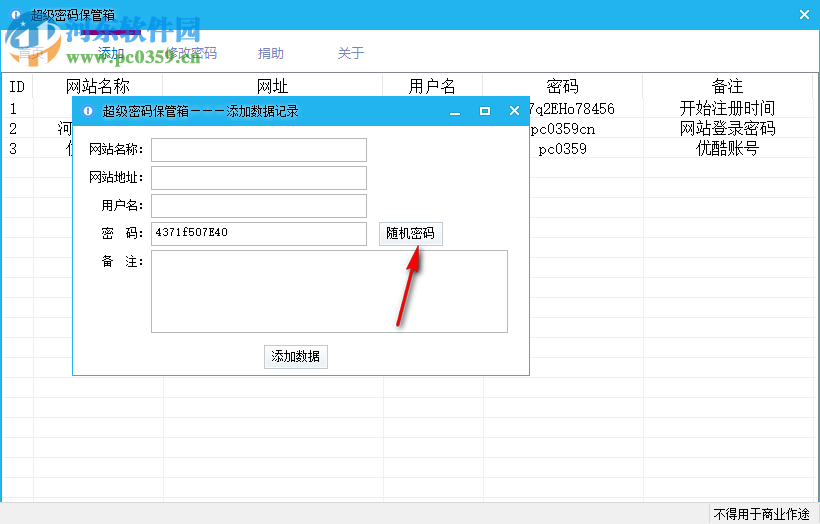This screenshot has width=820, height=524.
Task: Click the ID column header
Action: coord(17,86)
